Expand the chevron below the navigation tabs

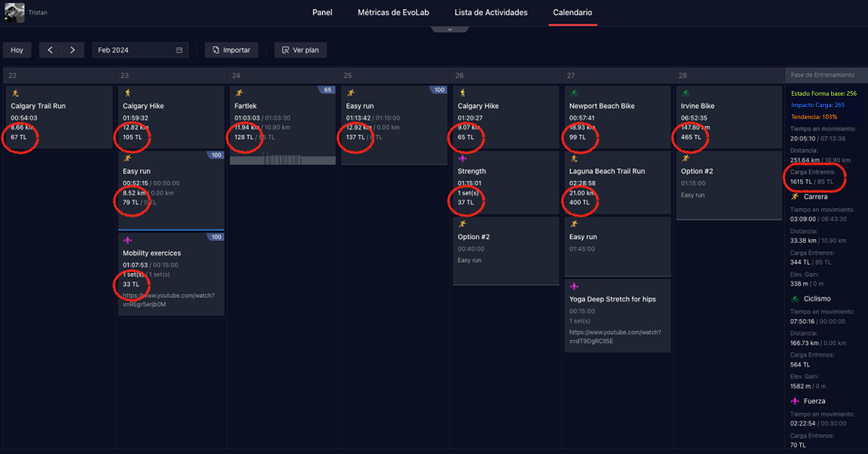pos(449,29)
